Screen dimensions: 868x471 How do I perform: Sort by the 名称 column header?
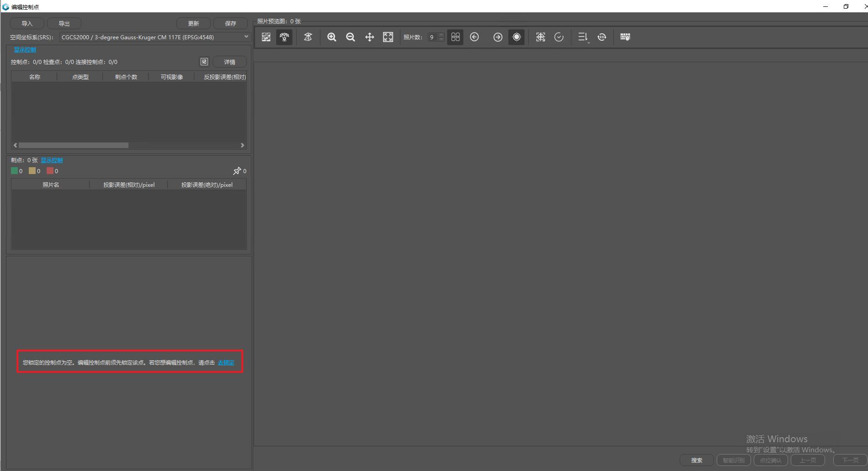tap(34, 77)
